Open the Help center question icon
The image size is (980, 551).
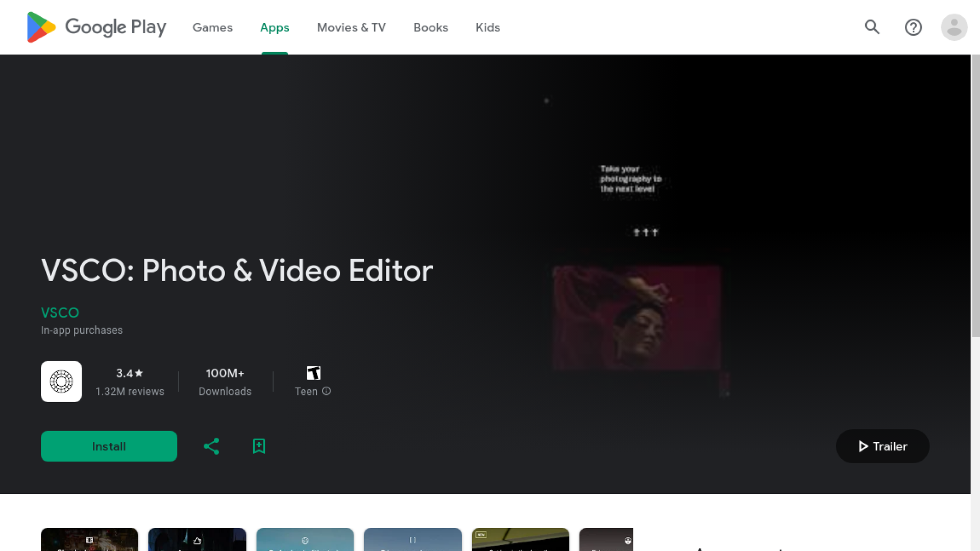(x=913, y=27)
